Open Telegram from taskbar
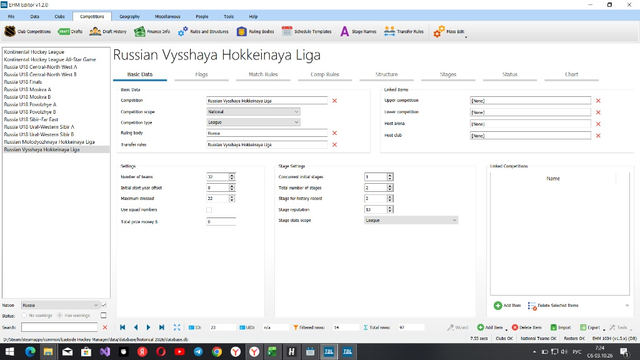Viewport: 640px width, 360px height. click(198, 352)
